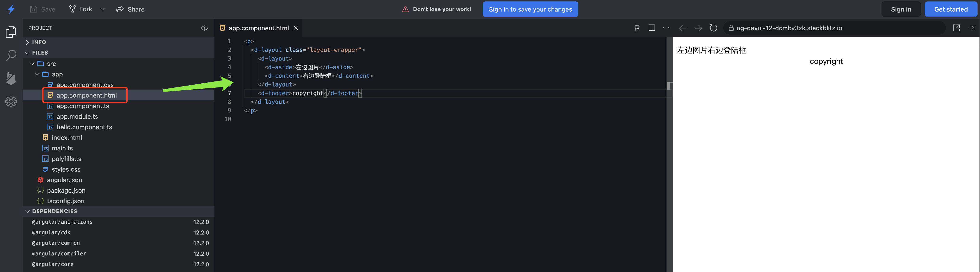Open tsconfig.json file

click(x=118, y=201)
